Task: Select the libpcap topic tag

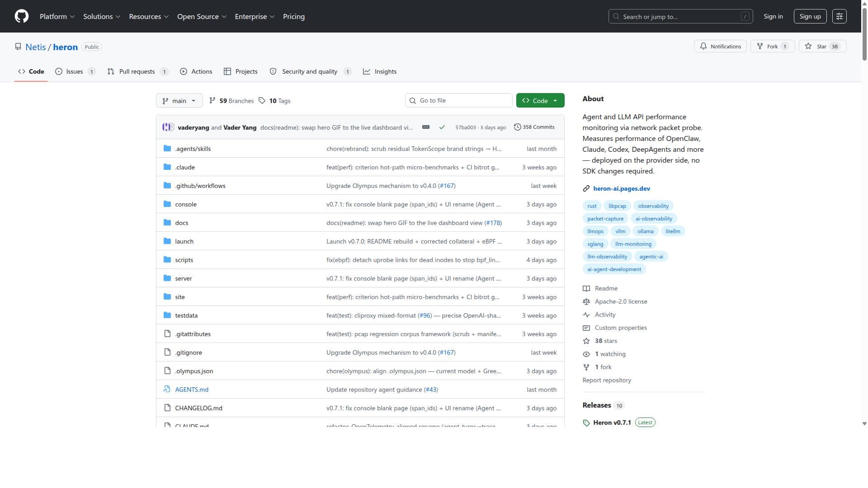Action: click(617, 206)
